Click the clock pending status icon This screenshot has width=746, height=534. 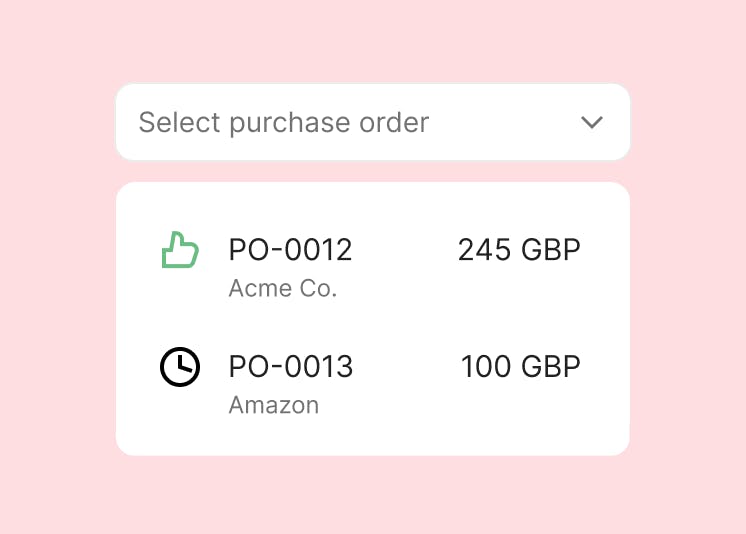pyautogui.click(x=180, y=367)
